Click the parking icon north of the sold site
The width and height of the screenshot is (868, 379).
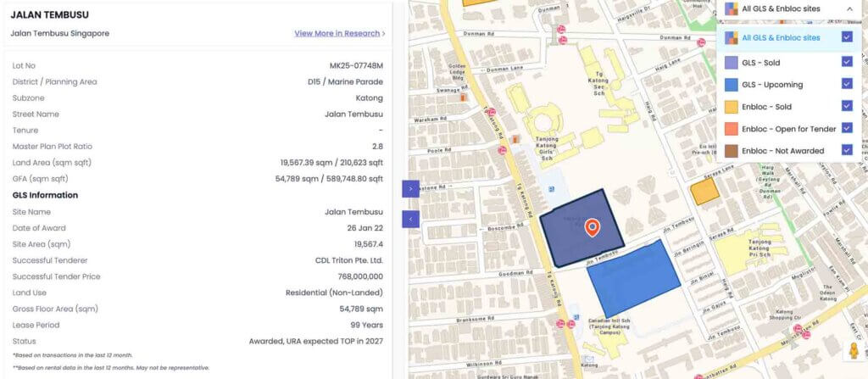click(551, 189)
